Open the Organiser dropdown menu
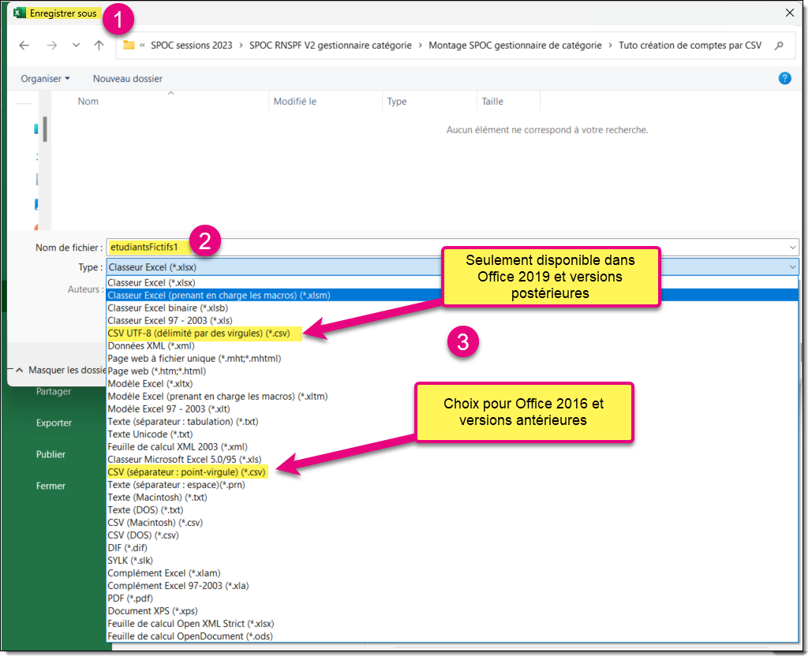This screenshot has width=812, height=660. coord(45,79)
